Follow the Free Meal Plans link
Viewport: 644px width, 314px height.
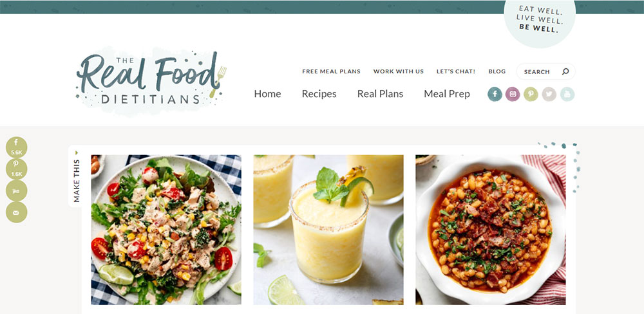(x=331, y=71)
